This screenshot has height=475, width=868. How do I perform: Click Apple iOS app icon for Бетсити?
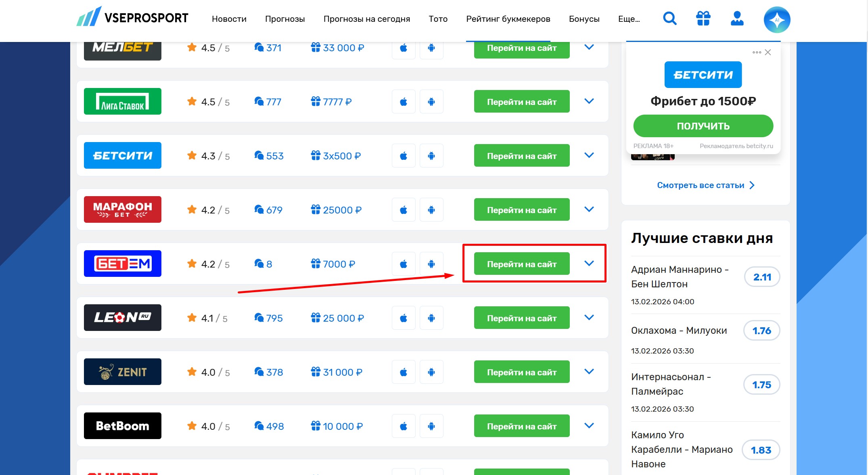(x=404, y=156)
